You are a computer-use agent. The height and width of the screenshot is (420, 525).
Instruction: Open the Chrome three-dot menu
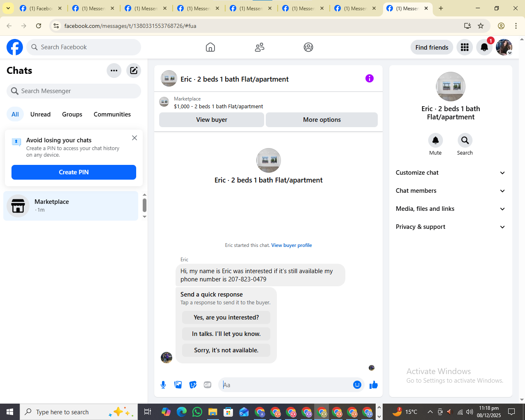point(516,26)
